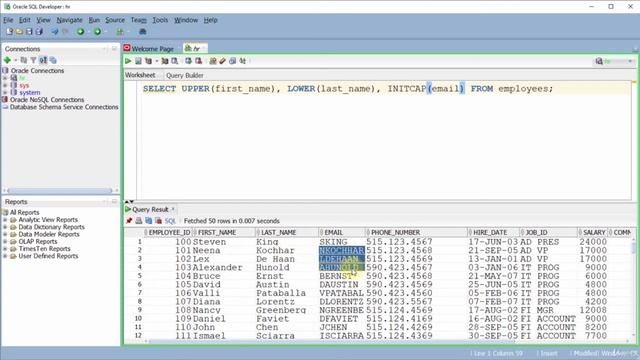640x360 pixels.
Task: Click the Unshared SQL Worksheet icon
Action: pos(213,61)
